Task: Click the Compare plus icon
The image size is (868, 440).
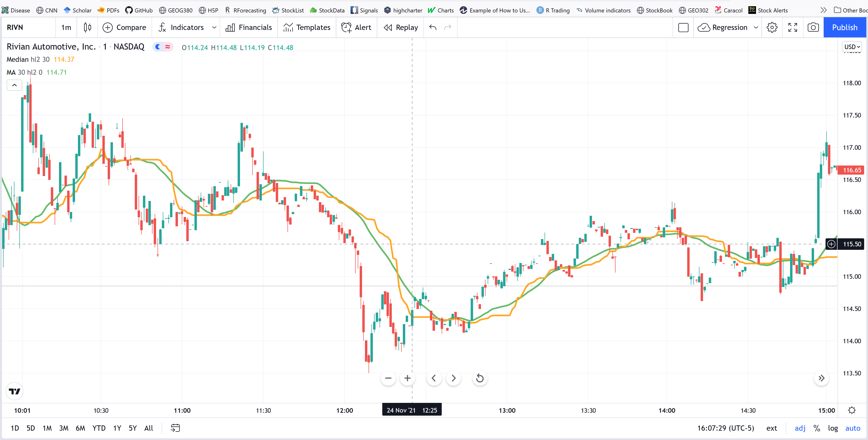Action: (x=107, y=28)
